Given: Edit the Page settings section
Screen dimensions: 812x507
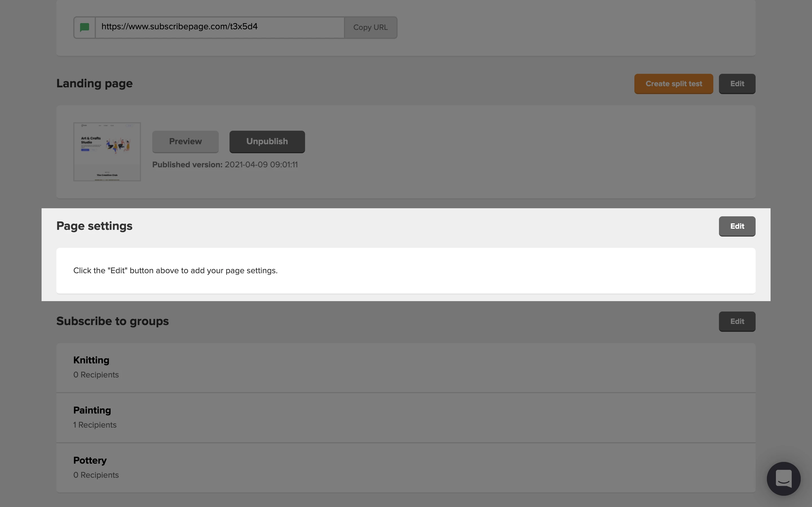Looking at the screenshot, I should click(737, 226).
